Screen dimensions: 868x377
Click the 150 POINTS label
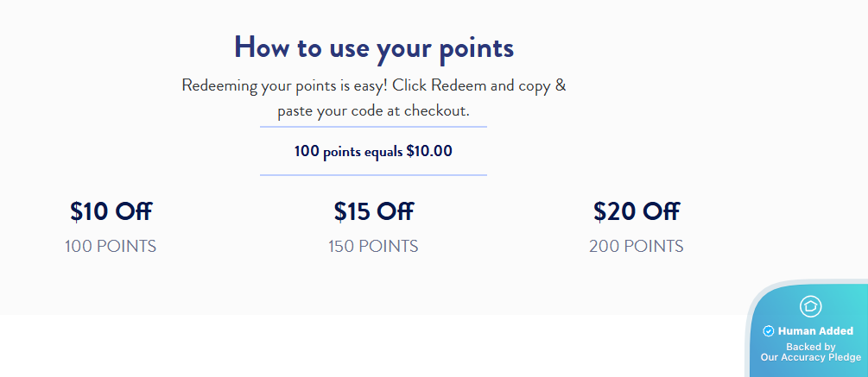tap(373, 247)
